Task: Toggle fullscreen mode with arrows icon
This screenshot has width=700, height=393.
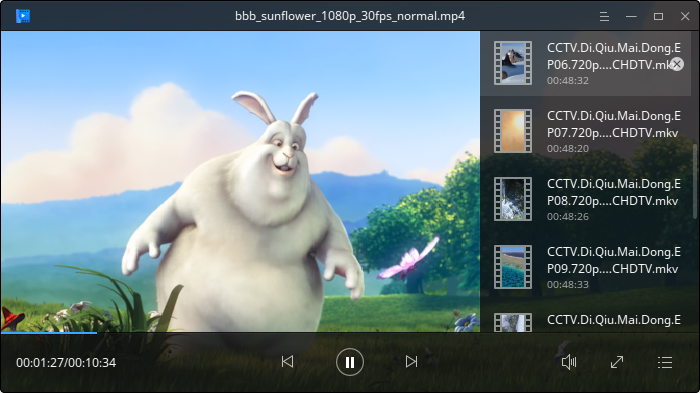Action: (617, 362)
